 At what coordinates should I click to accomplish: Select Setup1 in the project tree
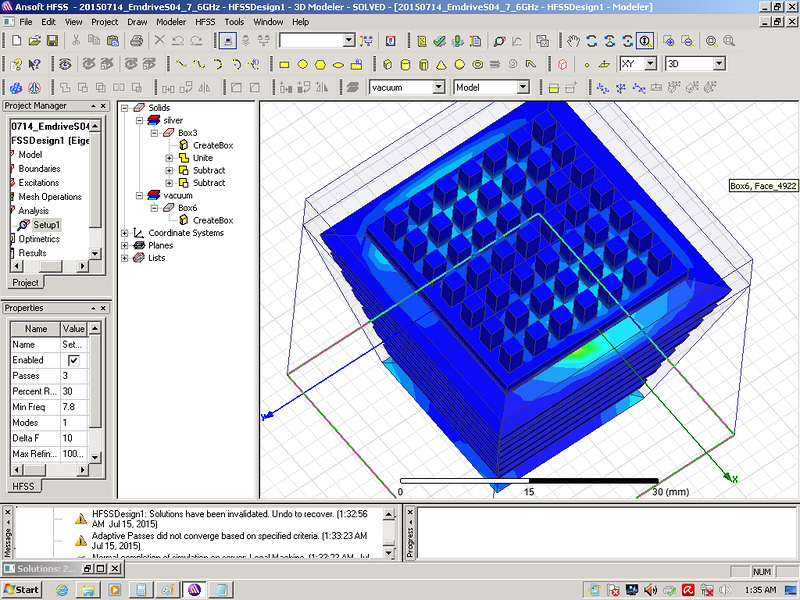pos(46,225)
